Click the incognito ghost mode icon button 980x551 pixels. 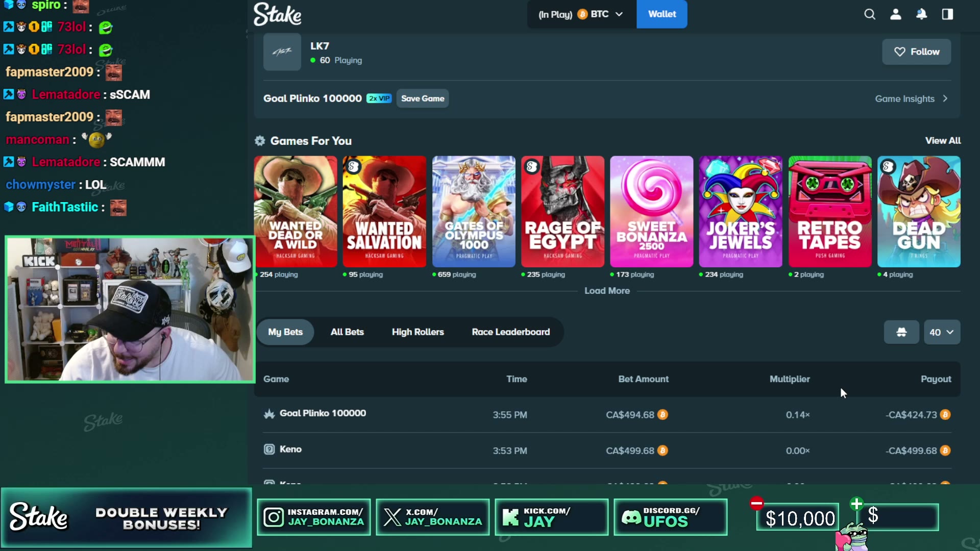(901, 332)
